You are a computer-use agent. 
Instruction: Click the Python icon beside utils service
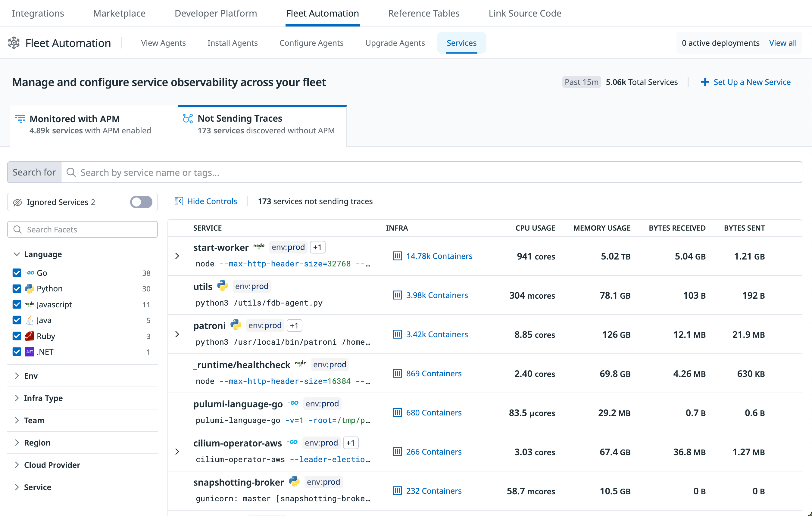(x=222, y=285)
